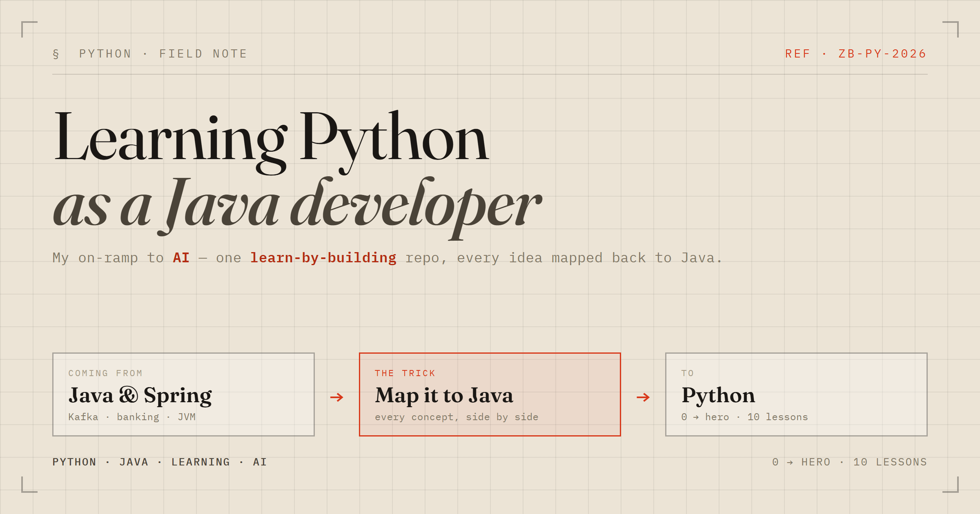Screen dimensions: 980x514
Task: Select the 'Java & Spring' card
Action: [183, 394]
